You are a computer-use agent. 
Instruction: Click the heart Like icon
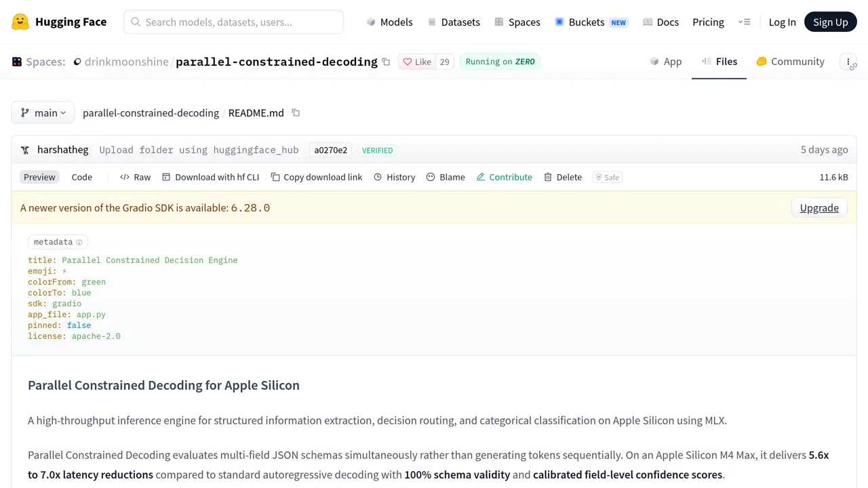[408, 62]
